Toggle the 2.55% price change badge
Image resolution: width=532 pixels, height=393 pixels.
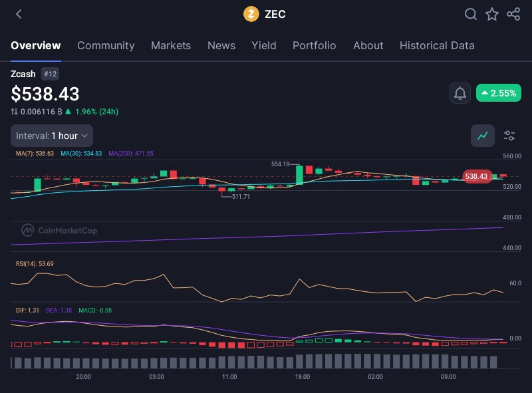(x=499, y=93)
